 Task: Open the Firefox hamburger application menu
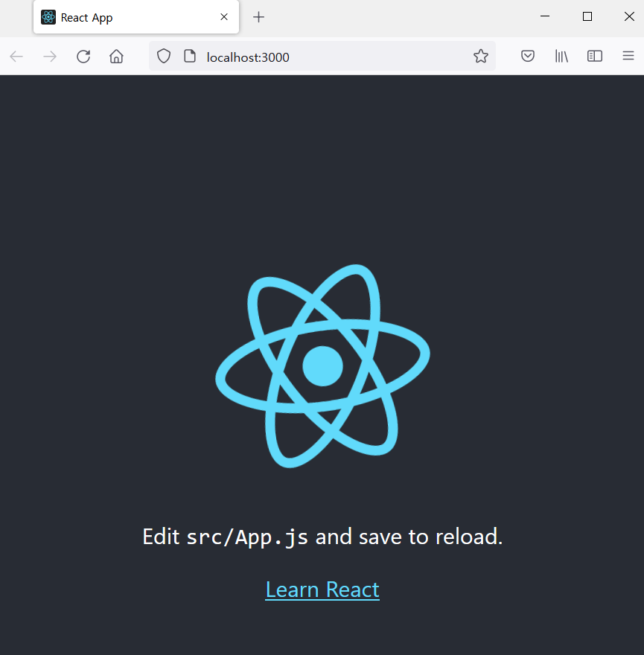tap(628, 57)
